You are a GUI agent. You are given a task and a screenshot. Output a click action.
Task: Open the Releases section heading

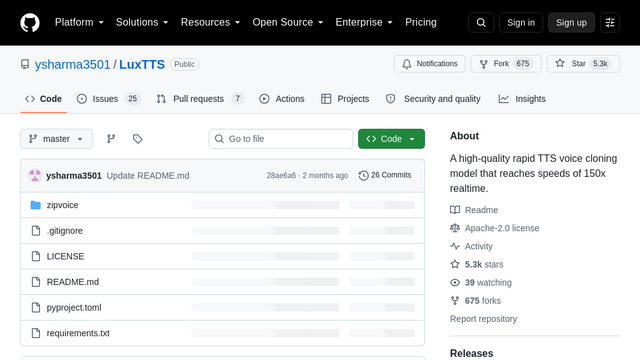click(x=471, y=353)
